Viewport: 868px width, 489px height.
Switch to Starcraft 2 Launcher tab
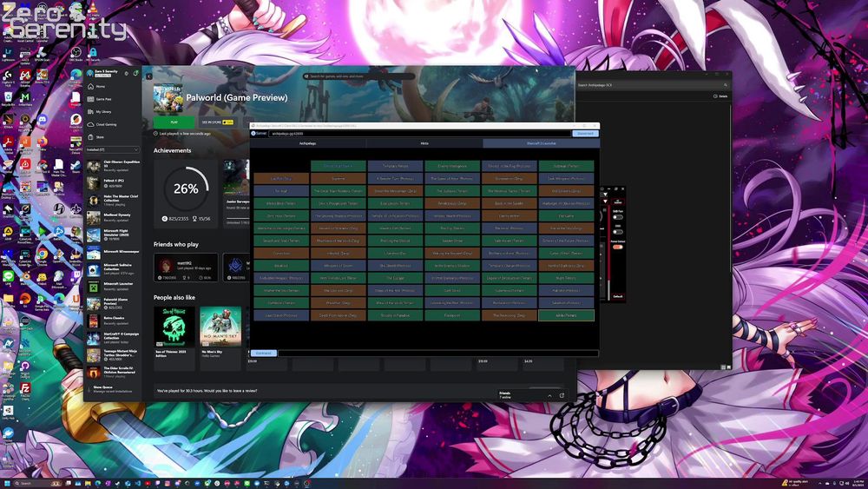(541, 143)
